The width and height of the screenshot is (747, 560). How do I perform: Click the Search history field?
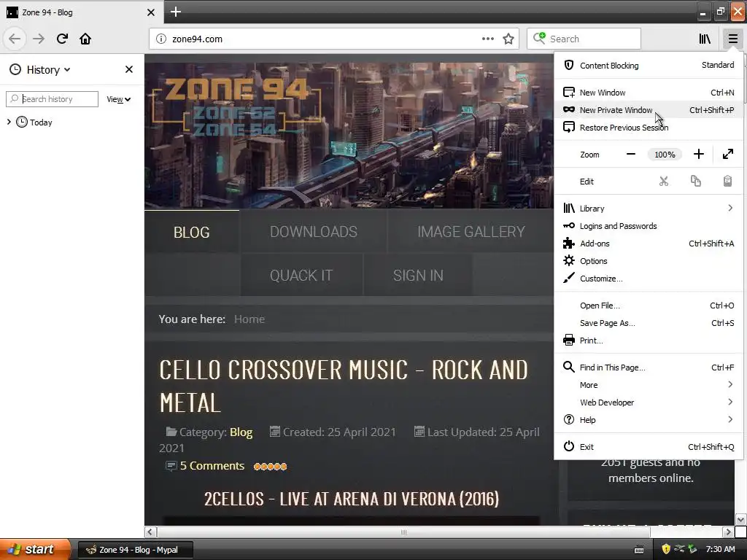[x=52, y=99]
